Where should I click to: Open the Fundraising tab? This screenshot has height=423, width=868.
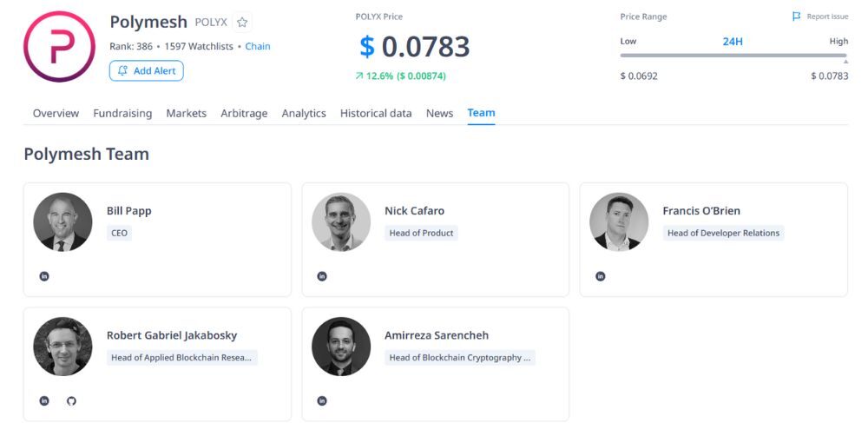(122, 113)
